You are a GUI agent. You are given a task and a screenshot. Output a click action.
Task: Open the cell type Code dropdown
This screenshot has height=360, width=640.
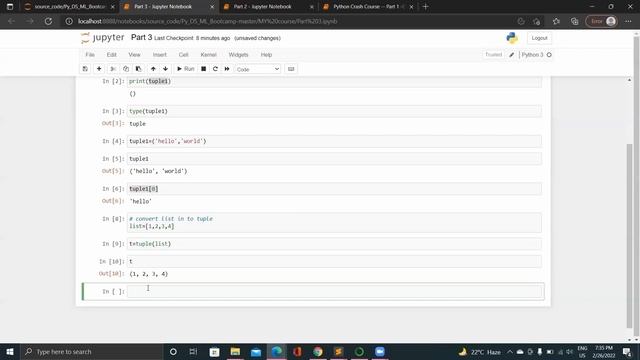point(258,69)
